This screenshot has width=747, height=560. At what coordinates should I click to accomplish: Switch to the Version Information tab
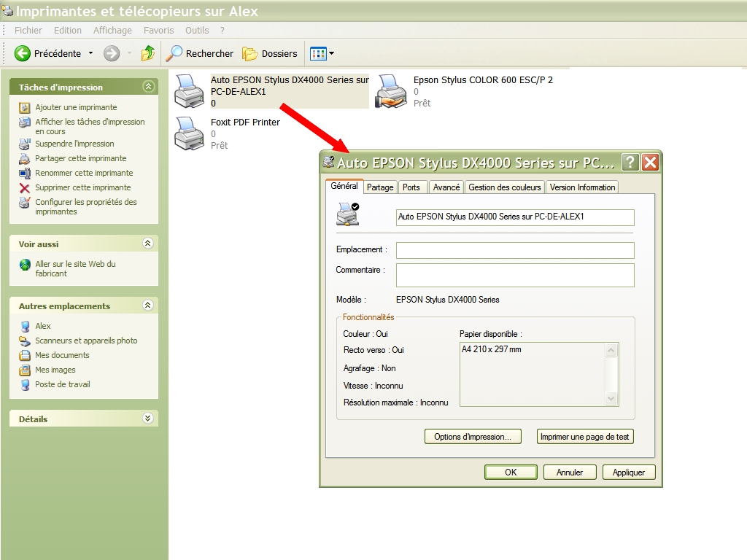click(582, 187)
